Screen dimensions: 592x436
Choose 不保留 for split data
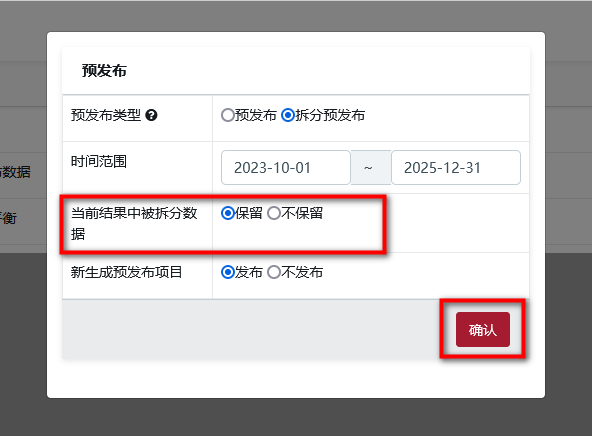[274, 213]
